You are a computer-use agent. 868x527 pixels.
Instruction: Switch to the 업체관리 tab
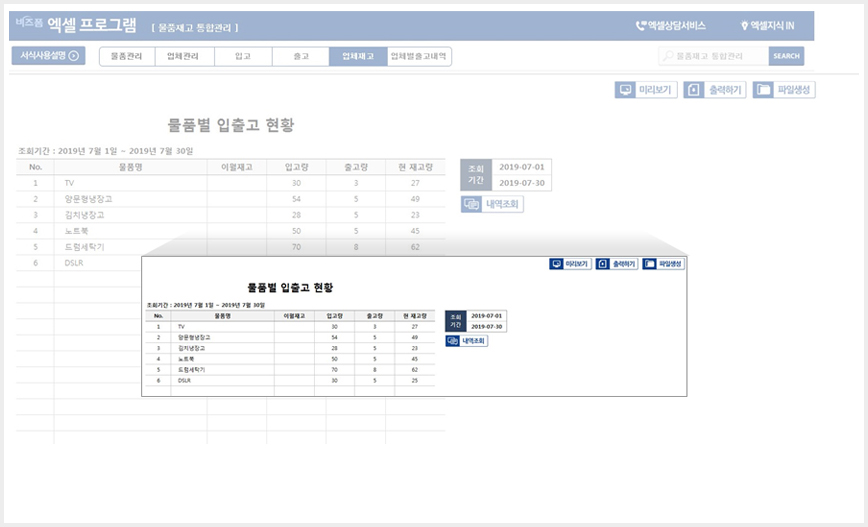point(184,56)
